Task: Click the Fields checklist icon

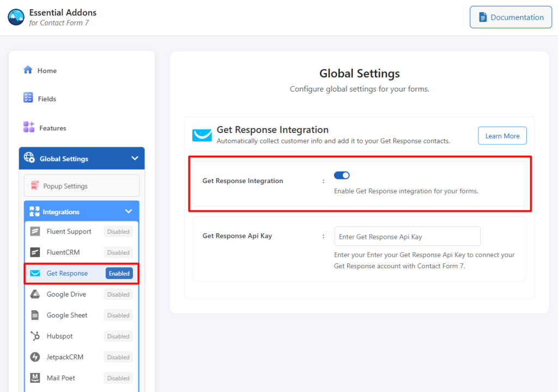Action: 28,98
